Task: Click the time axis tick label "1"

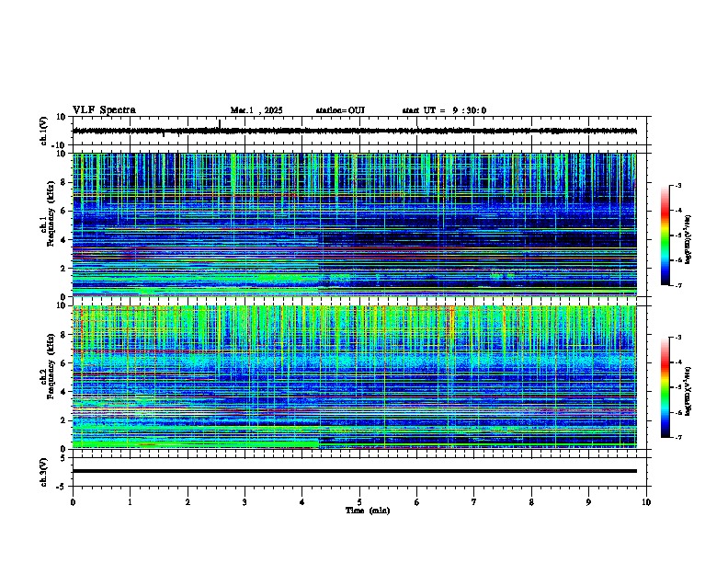Action: pyautogui.click(x=130, y=502)
